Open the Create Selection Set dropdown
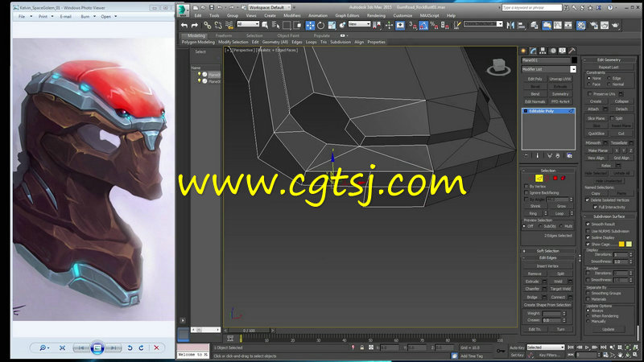 (484, 24)
